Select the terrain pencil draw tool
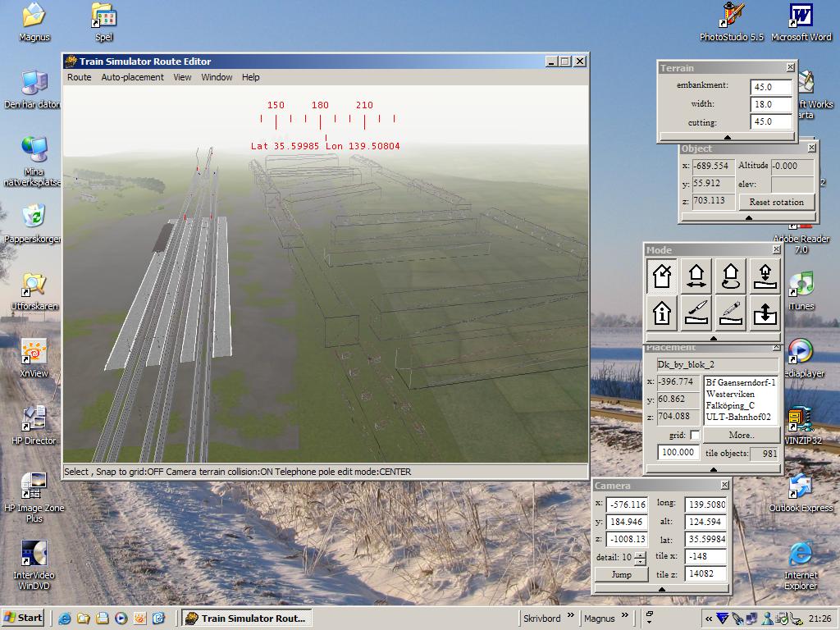The width and height of the screenshot is (840, 630). 730,313
